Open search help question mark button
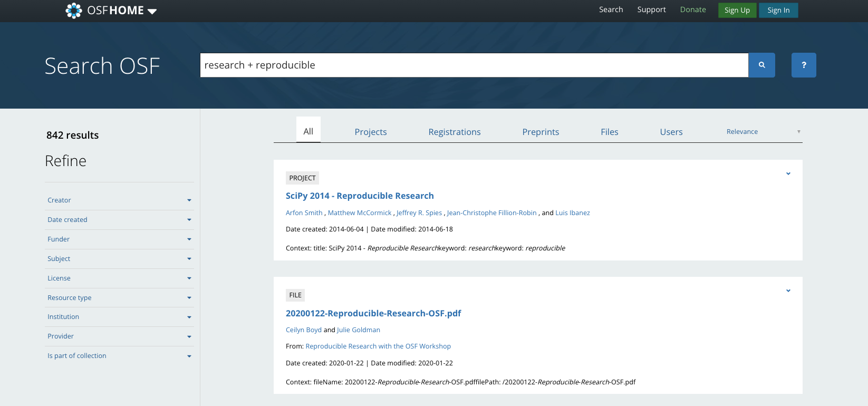 pos(804,65)
